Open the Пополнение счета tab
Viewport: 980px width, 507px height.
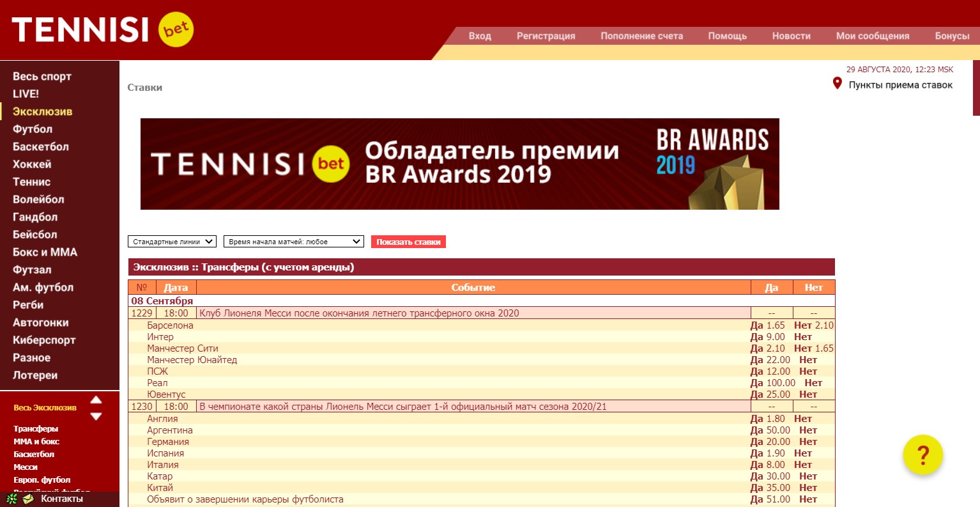[641, 36]
